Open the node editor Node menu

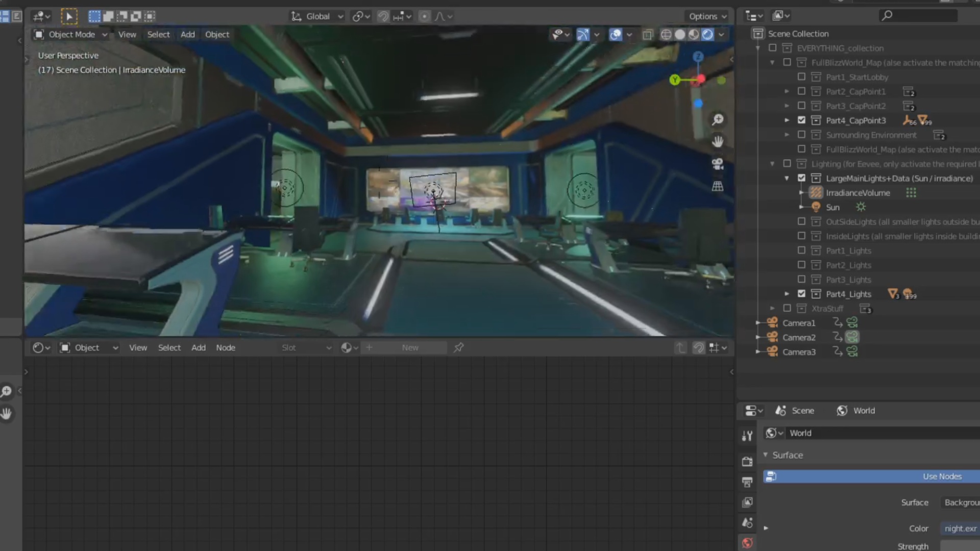point(226,347)
